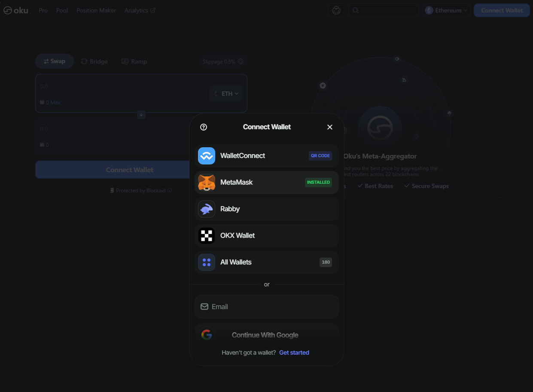Focus the Email input field

click(267, 307)
